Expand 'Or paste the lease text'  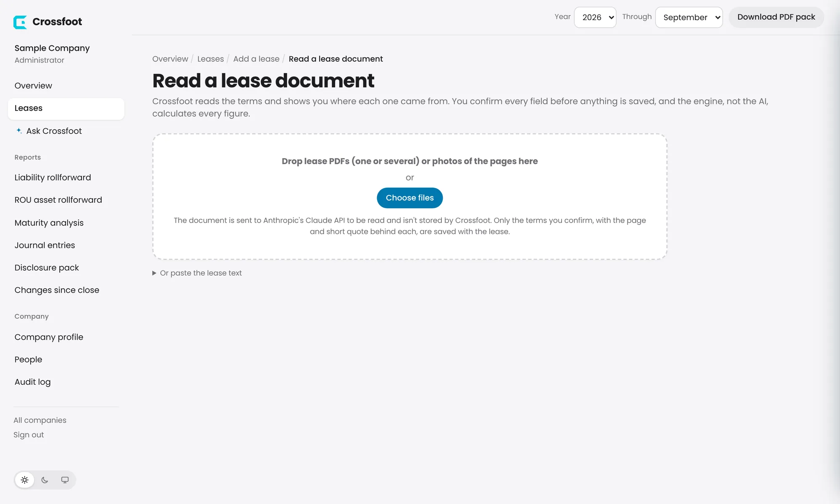197,273
